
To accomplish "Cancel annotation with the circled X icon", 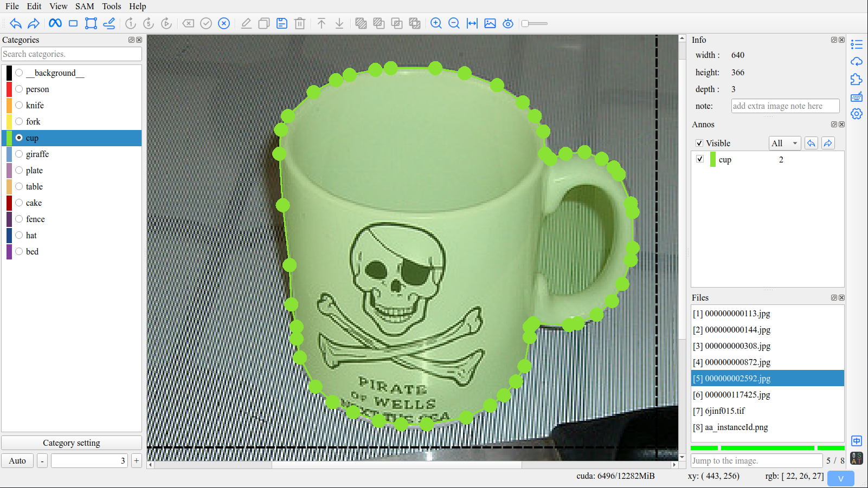I will click(224, 23).
